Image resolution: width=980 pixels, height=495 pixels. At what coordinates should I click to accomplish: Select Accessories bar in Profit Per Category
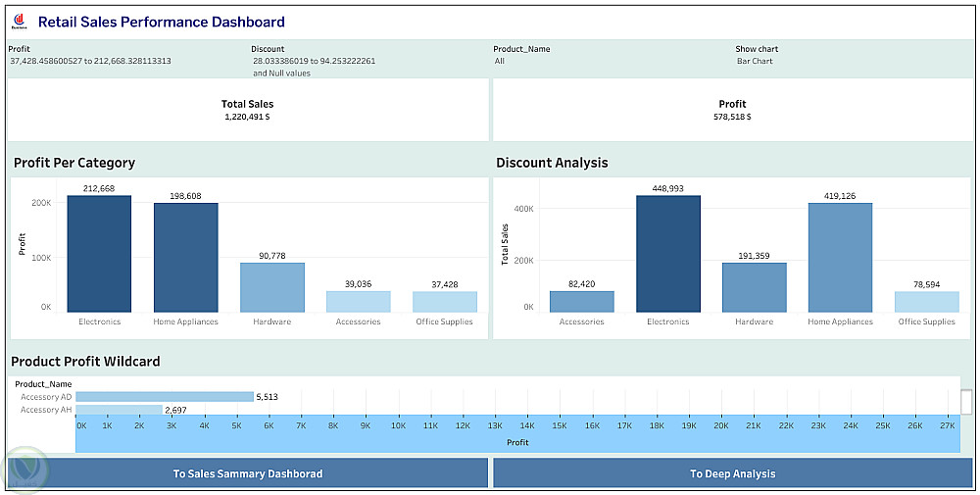[358, 301]
